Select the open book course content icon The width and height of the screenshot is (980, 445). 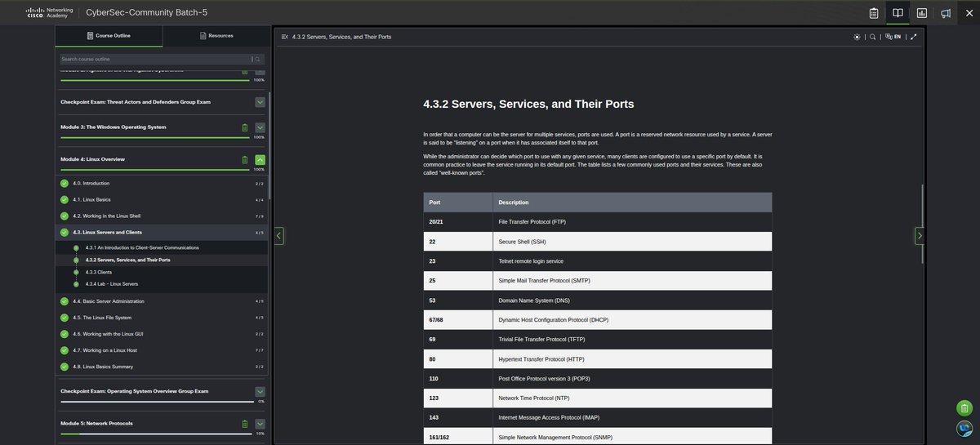click(x=898, y=12)
